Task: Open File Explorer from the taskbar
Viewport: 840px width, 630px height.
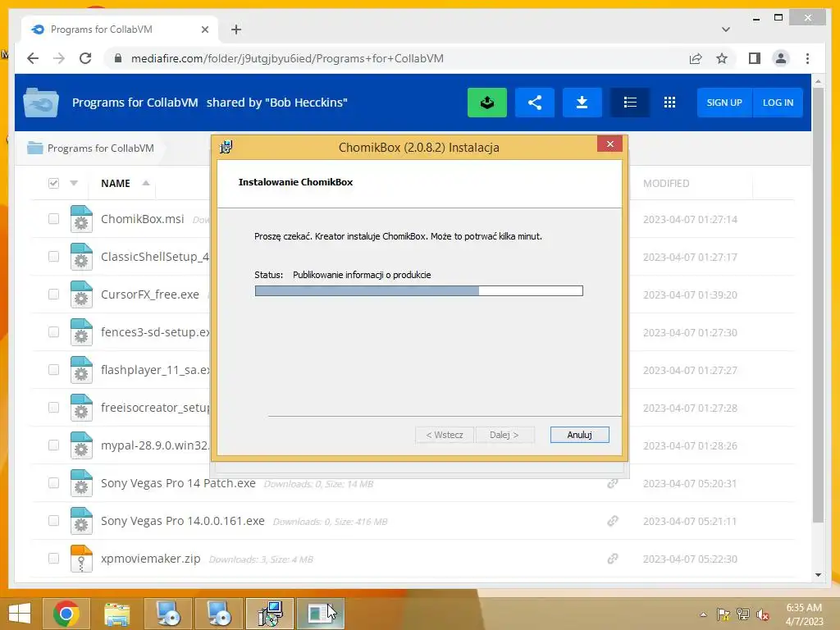Action: 116,614
